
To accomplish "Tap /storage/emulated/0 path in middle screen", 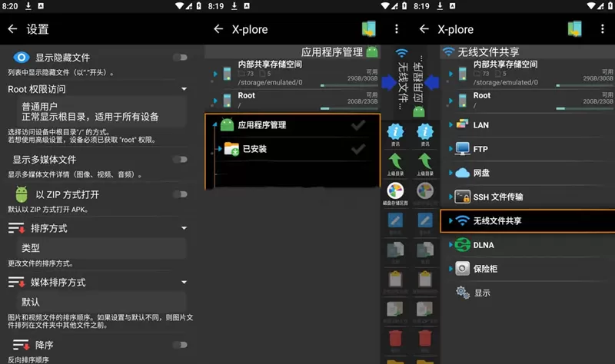I will [270, 82].
